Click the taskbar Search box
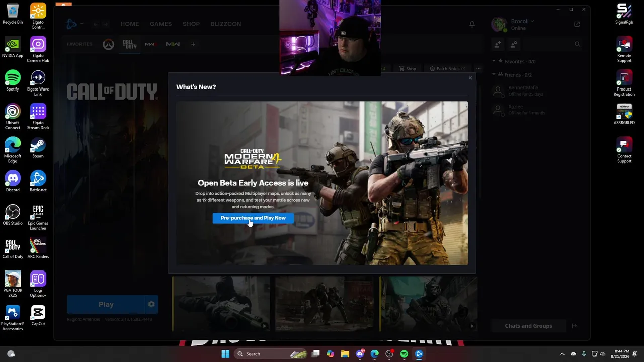Viewport: 644px width, 362px height. [x=272, y=354]
